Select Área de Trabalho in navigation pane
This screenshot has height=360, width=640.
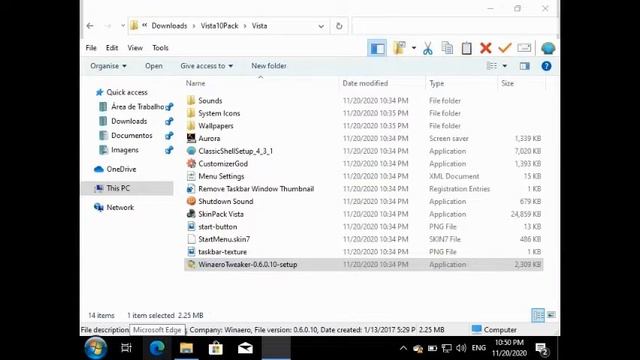pos(137,107)
